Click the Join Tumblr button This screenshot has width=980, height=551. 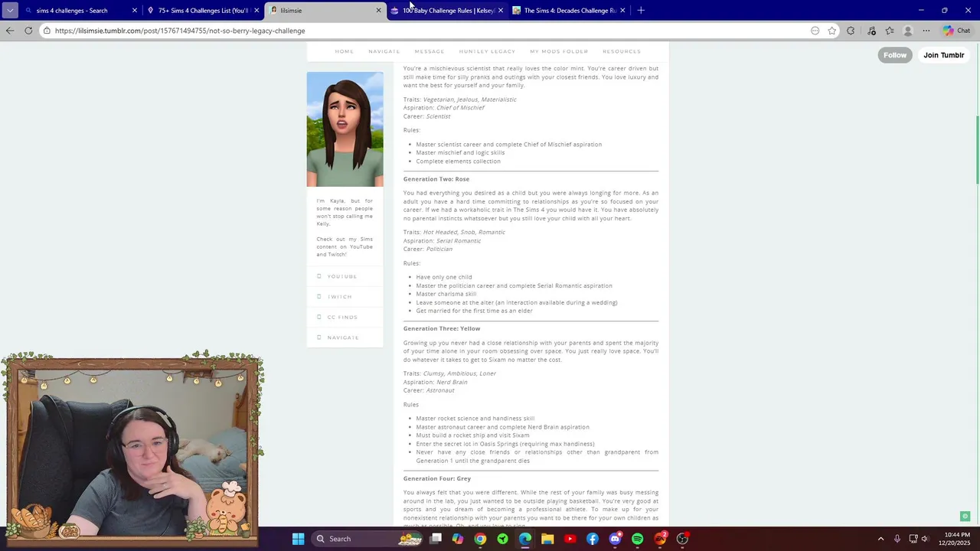(x=943, y=55)
